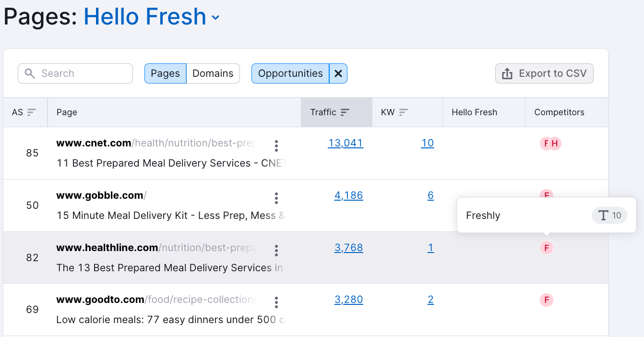Viewport: 644px width, 337px height.
Task: Click the H competitor badge in cnet.com row
Action: click(x=555, y=143)
